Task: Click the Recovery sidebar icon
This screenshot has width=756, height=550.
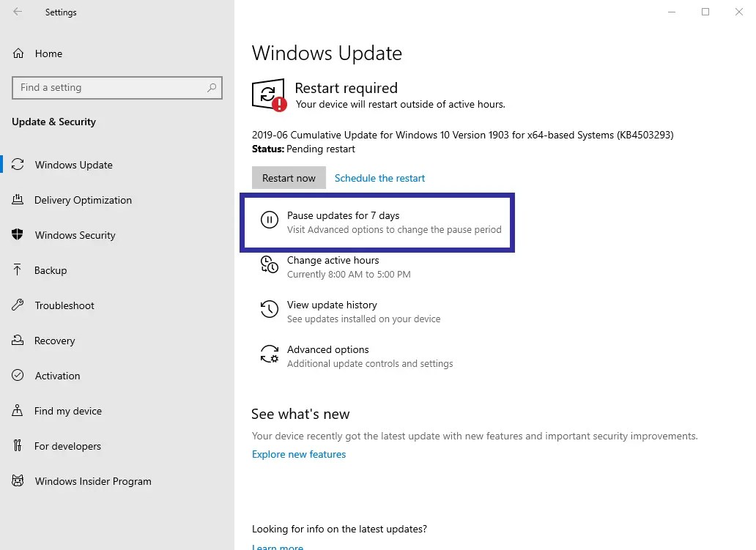Action: pos(18,341)
